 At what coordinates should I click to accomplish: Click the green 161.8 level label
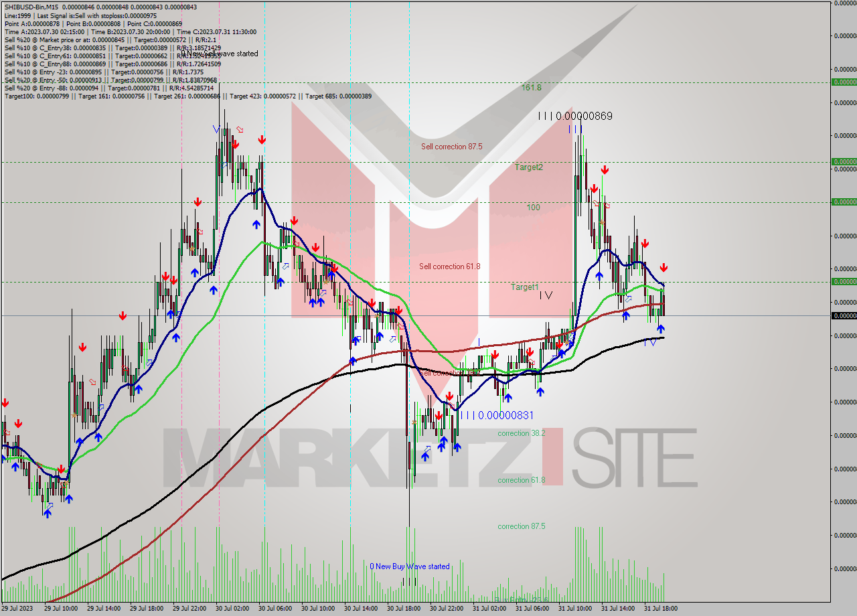tap(532, 87)
